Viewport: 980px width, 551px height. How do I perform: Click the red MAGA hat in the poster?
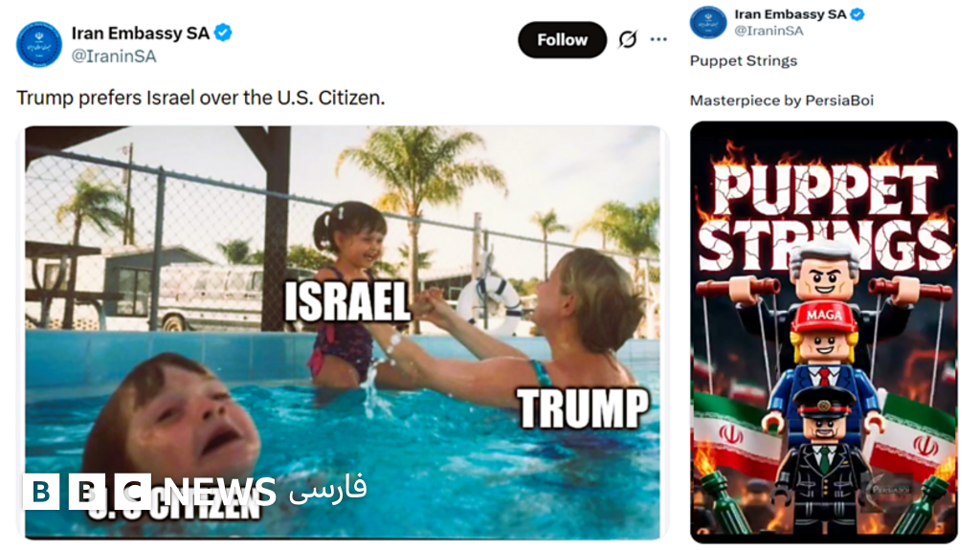822,317
